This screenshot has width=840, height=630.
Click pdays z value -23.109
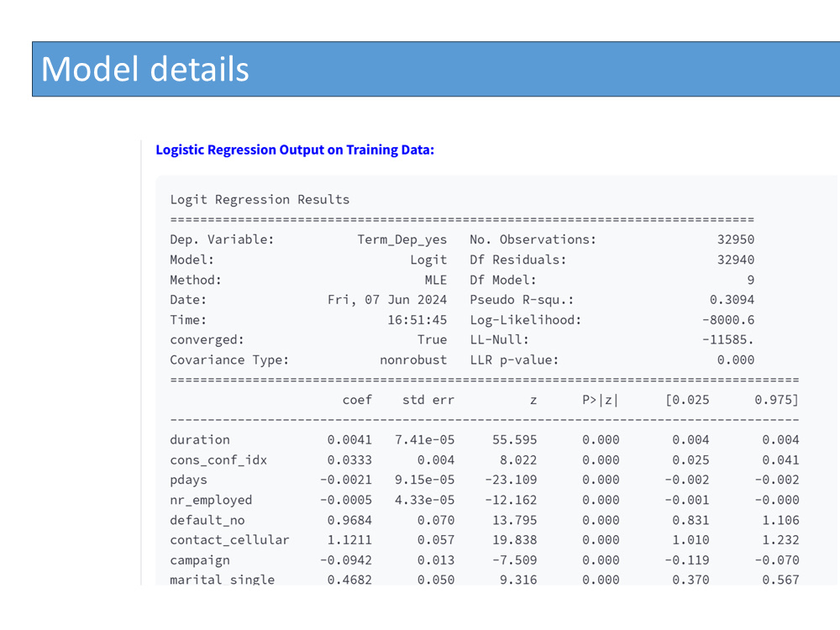511,480
